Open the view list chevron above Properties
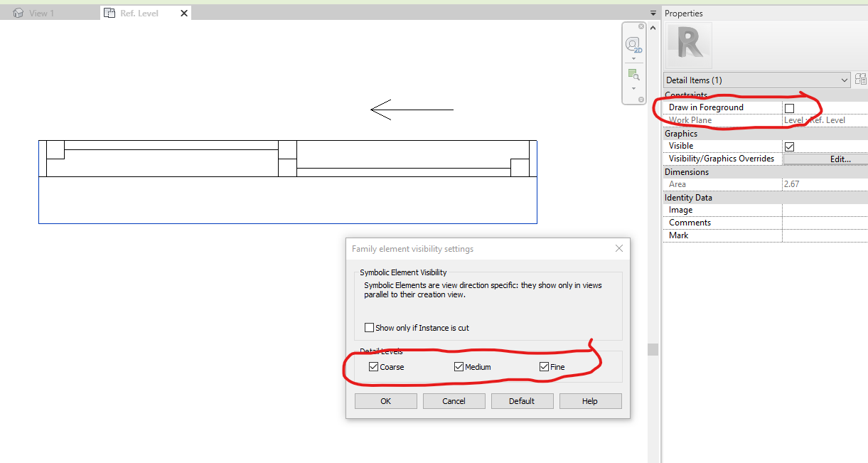This screenshot has width=868, height=463. [653, 13]
